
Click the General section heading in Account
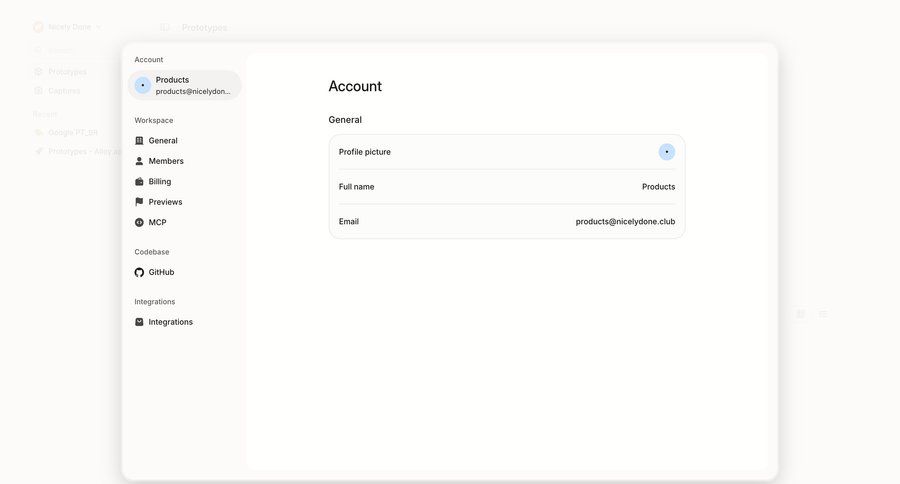pyautogui.click(x=345, y=120)
